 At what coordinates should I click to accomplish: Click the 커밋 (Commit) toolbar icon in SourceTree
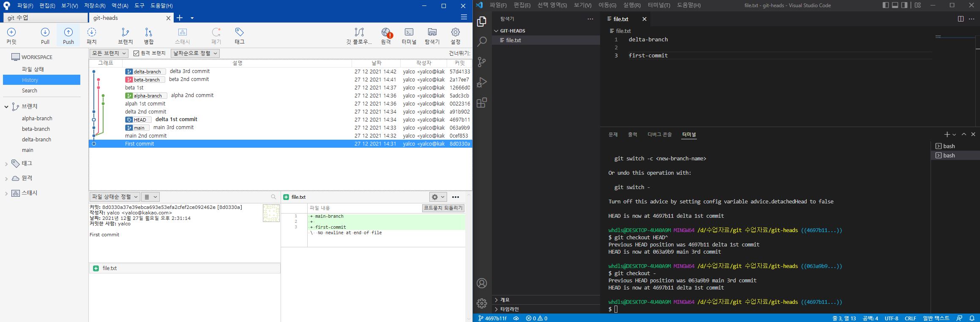click(x=11, y=36)
